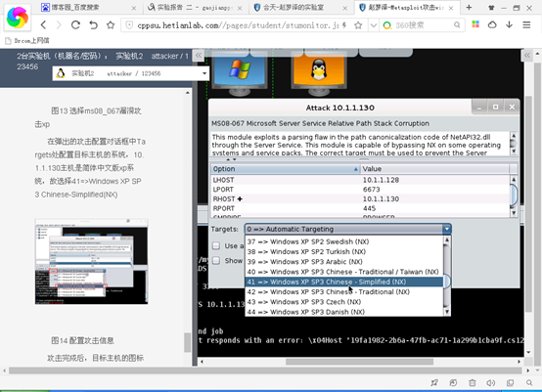Select 37 => Windows XP SP2 Swedish (NX)
The image size is (542, 392).
coord(344,241)
